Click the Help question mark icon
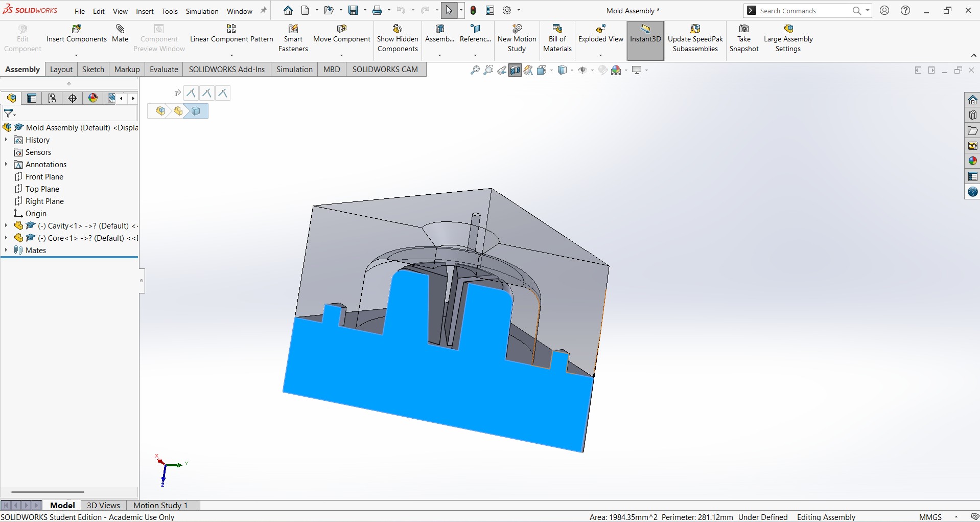Image resolution: width=980 pixels, height=522 pixels. (905, 10)
